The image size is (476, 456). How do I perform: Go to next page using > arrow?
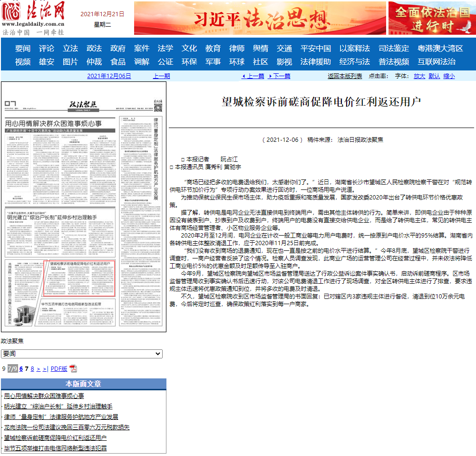(39, 368)
